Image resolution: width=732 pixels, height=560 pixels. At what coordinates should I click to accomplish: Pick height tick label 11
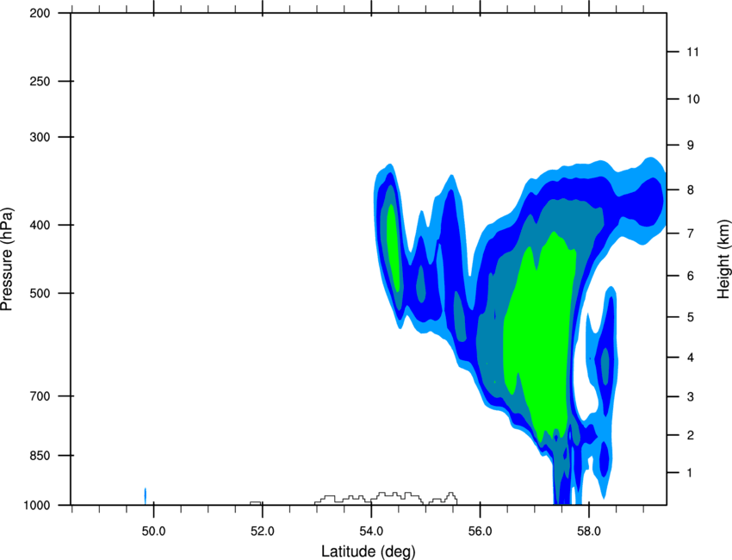click(692, 52)
